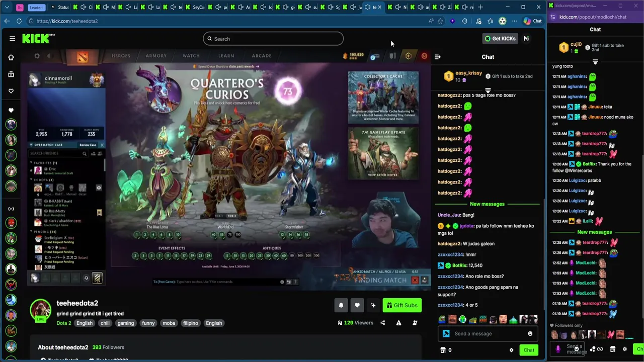Open emoji picker in main chat
This screenshot has width=644, height=362.
point(530,334)
